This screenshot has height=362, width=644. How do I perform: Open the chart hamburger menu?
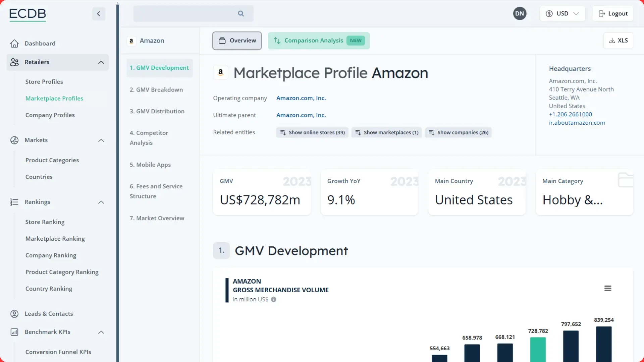608,288
